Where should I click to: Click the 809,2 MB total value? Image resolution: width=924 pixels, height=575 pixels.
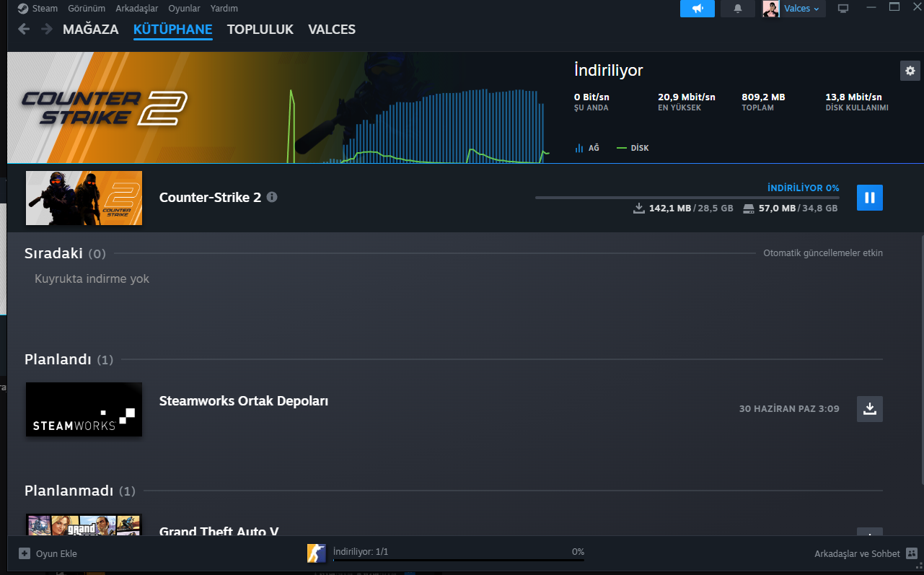[763, 97]
